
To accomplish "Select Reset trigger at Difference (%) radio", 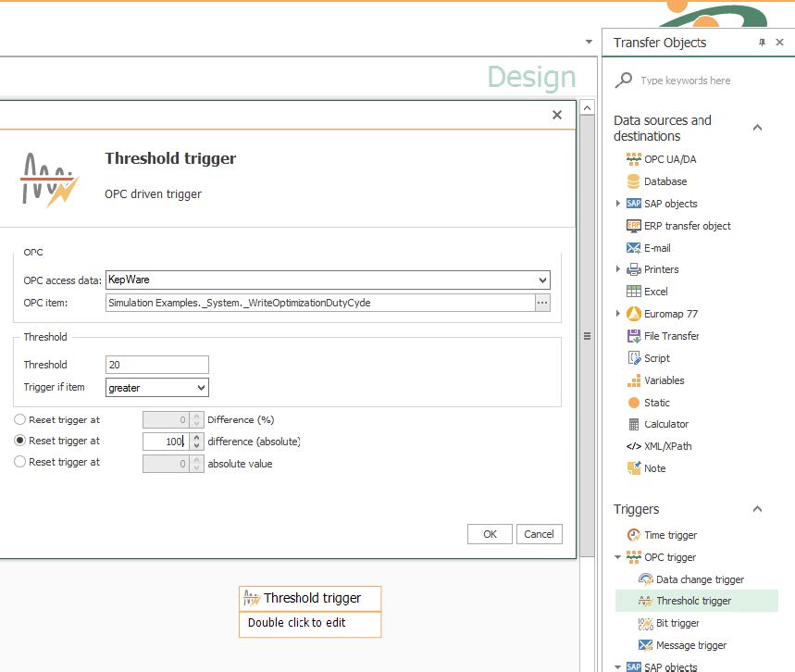I will point(20,420).
